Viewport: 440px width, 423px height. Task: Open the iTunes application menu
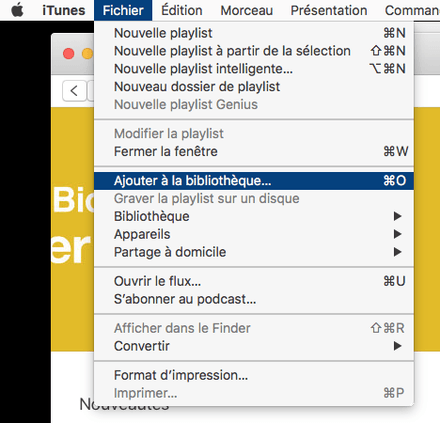tap(64, 10)
